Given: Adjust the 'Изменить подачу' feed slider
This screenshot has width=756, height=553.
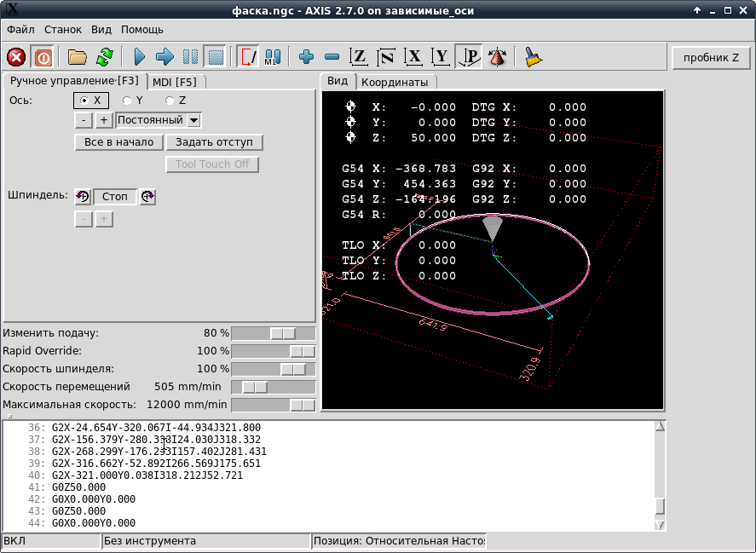Looking at the screenshot, I should pyautogui.click(x=283, y=333).
